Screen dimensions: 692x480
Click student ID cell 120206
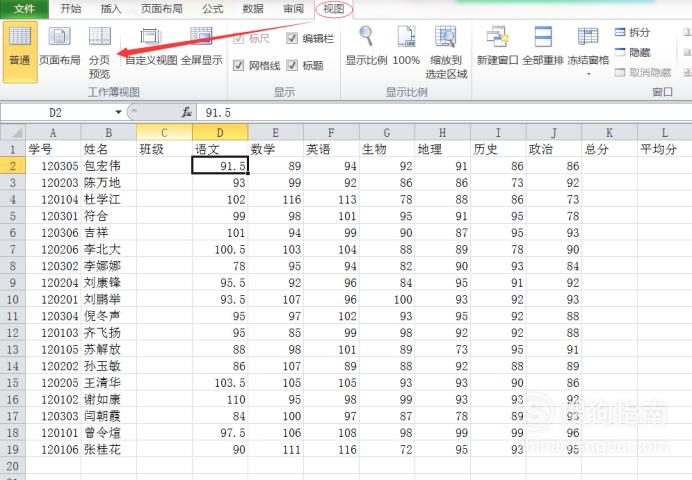tap(53, 249)
